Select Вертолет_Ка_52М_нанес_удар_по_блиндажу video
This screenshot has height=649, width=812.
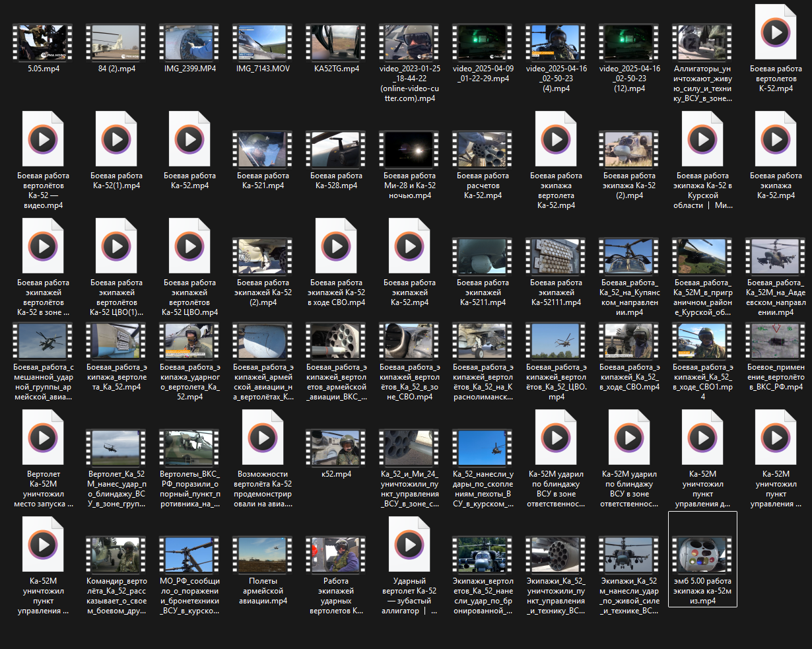pyautogui.click(x=116, y=448)
